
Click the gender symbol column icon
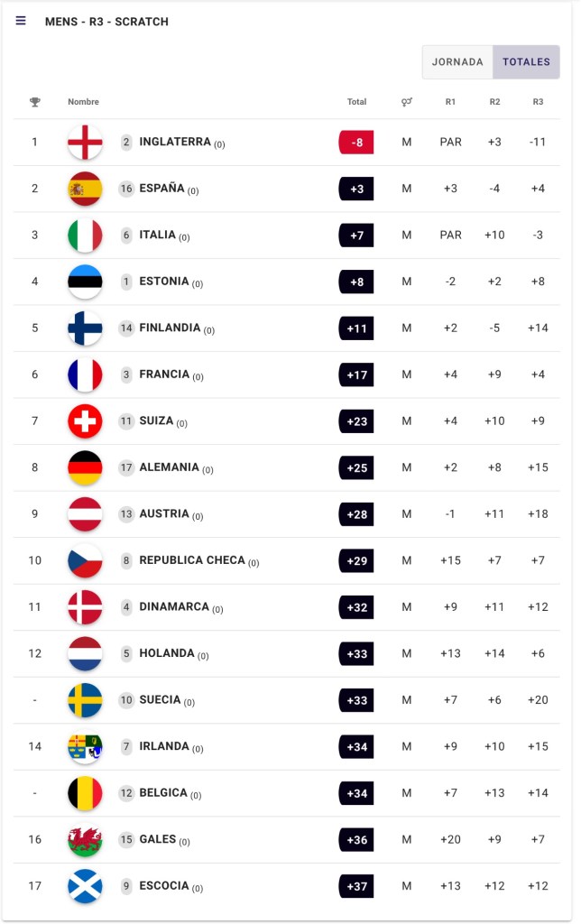tap(407, 102)
